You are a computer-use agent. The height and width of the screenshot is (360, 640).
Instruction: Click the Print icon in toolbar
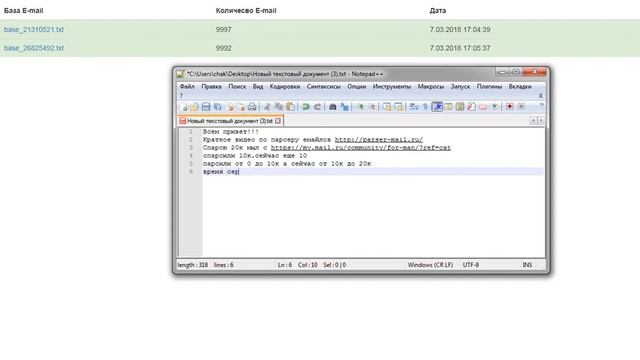(252, 107)
